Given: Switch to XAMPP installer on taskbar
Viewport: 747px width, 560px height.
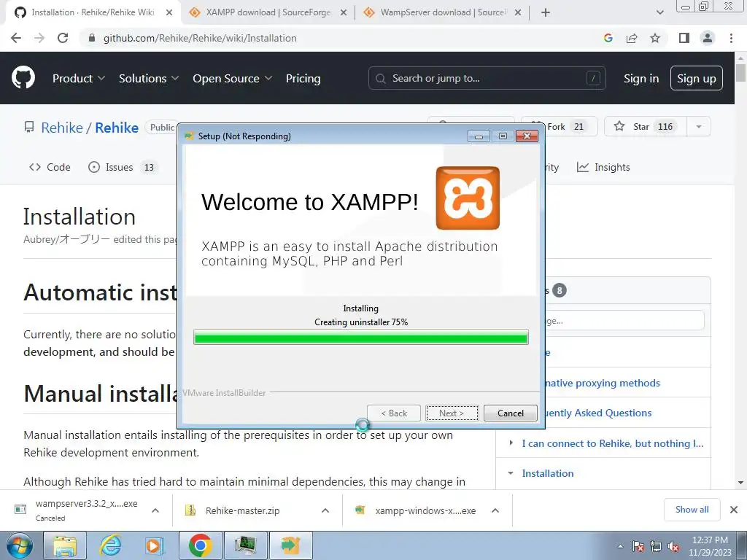Looking at the screenshot, I should [290, 545].
